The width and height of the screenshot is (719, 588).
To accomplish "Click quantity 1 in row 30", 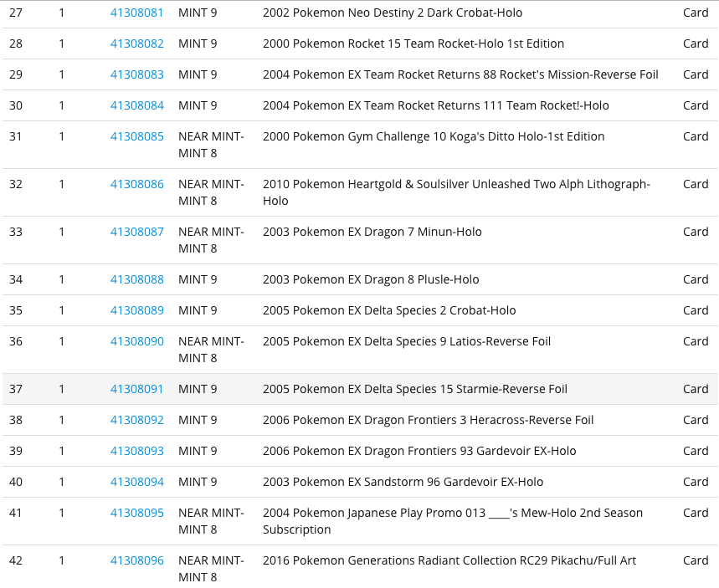I will point(61,106).
